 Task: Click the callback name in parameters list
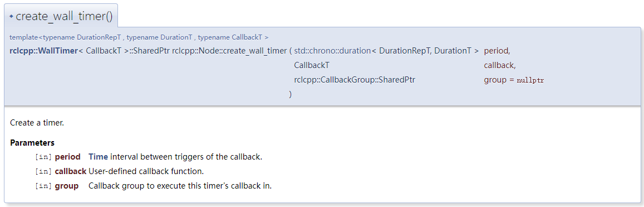tap(70, 171)
